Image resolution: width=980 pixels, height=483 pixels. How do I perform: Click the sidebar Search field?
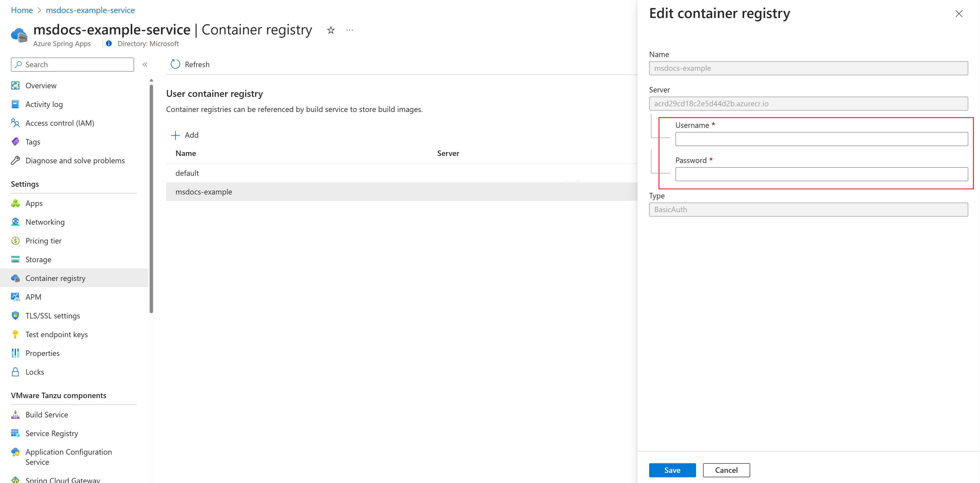click(x=72, y=64)
